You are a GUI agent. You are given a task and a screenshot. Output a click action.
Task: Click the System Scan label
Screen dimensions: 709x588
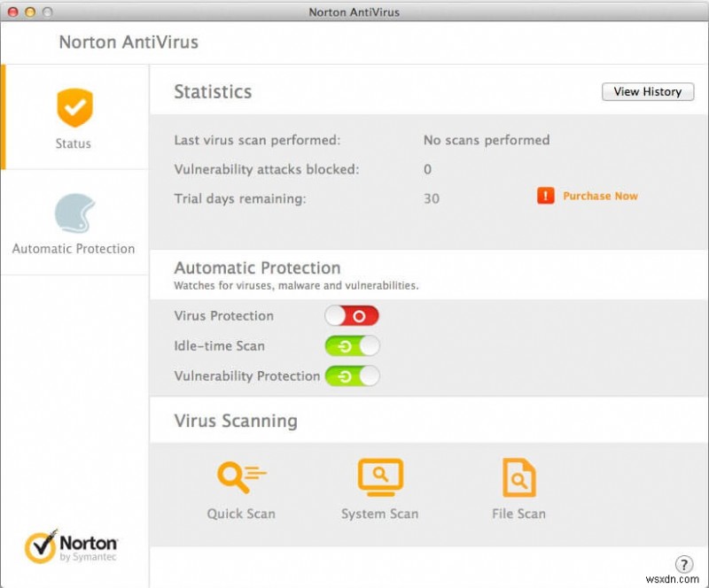(379, 514)
